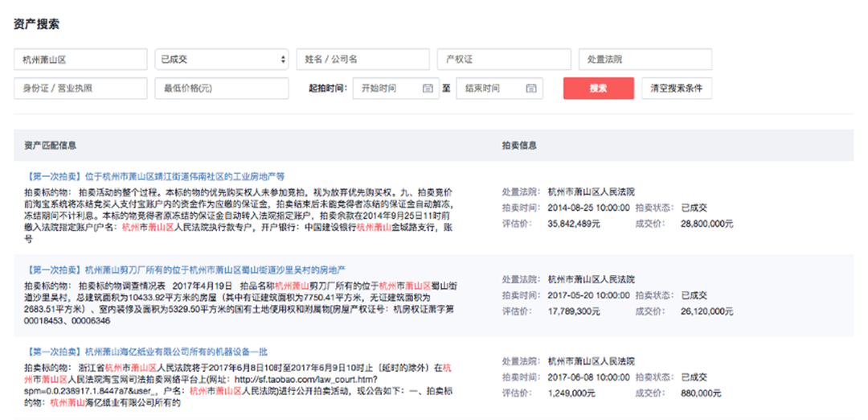
Task: Open the 靖江街道伟南社区 工业房地产 auction link
Action: point(154,177)
